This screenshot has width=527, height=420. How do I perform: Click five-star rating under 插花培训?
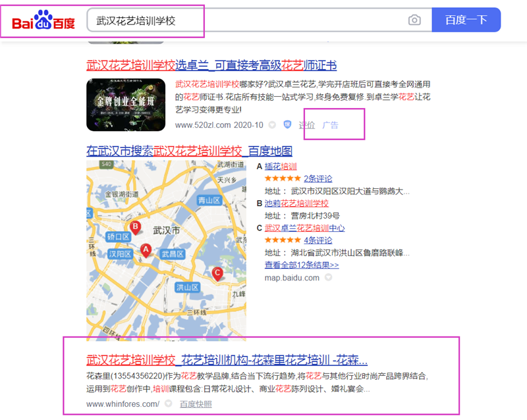pos(283,178)
